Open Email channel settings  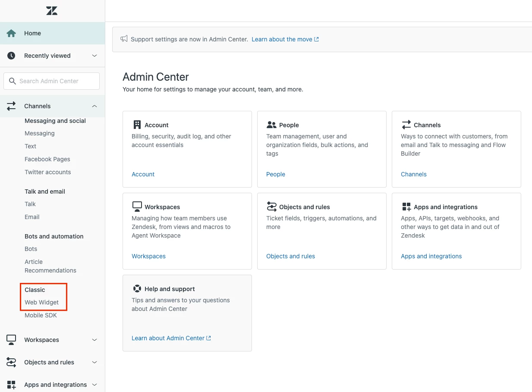[x=32, y=217]
